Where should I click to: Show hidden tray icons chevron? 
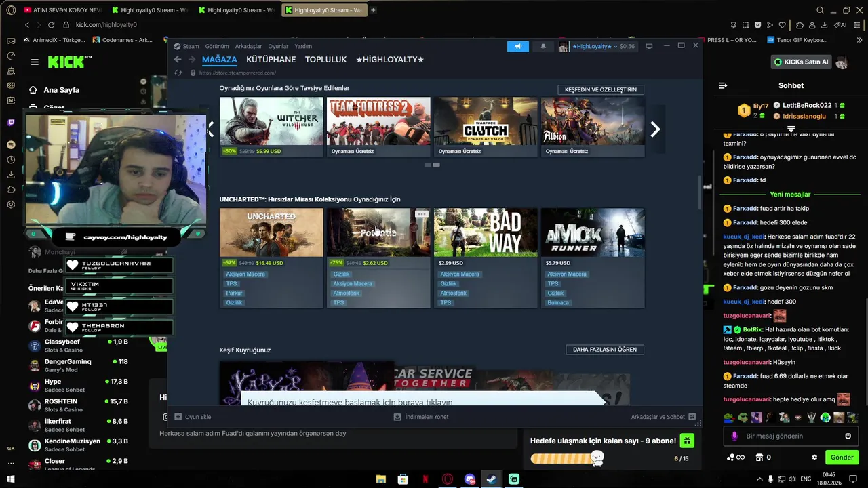pos(759,479)
